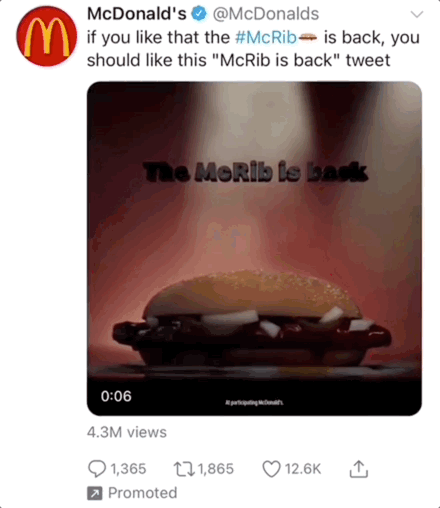
Task: Open the @McDonalds handle
Action: click(x=266, y=14)
